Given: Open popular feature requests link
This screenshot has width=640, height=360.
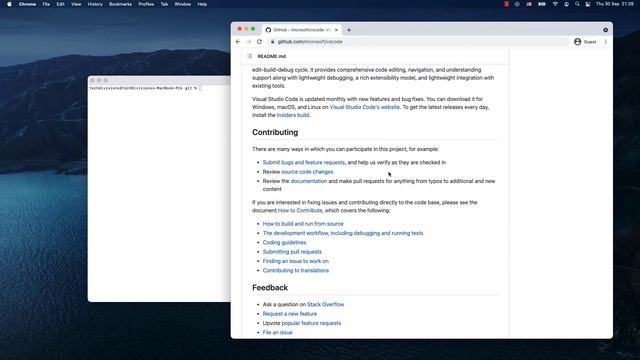Looking at the screenshot, I should [x=311, y=323].
